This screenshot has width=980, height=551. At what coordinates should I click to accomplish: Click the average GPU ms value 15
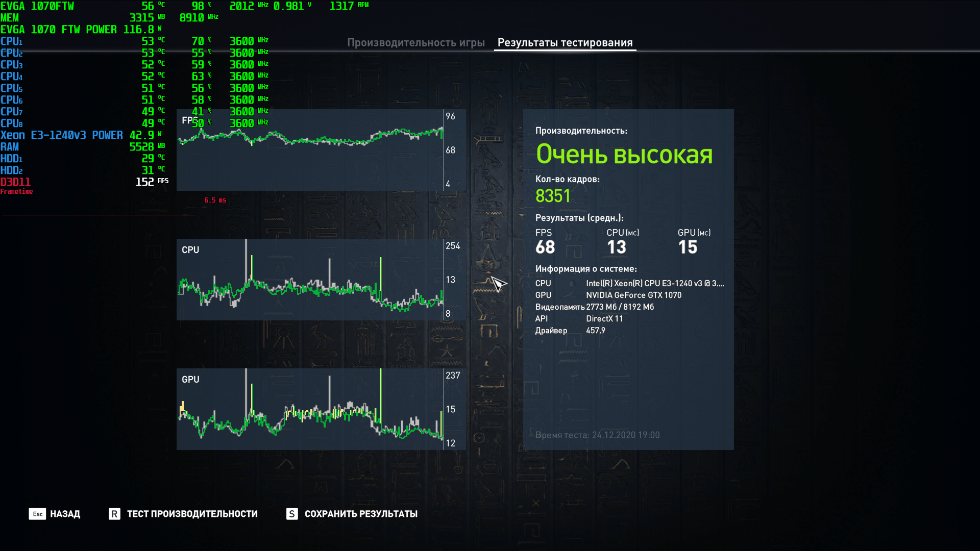[x=687, y=247]
